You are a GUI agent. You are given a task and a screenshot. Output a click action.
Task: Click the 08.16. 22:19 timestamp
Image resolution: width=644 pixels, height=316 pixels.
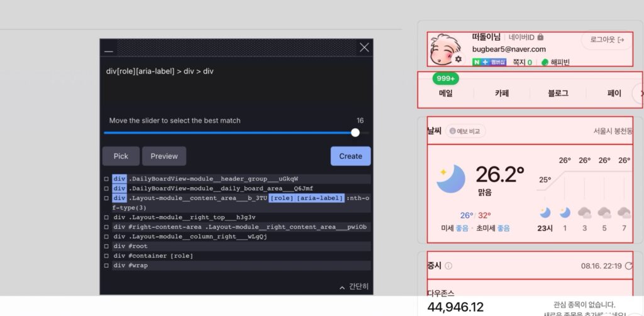click(601, 266)
